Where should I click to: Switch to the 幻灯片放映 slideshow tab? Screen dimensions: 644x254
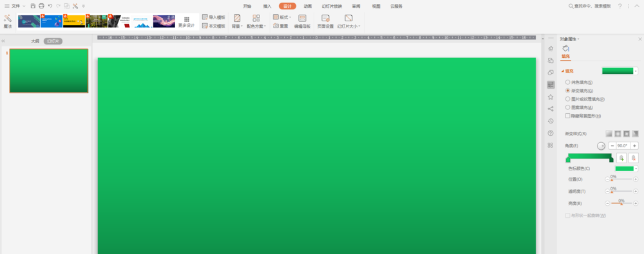click(332, 6)
